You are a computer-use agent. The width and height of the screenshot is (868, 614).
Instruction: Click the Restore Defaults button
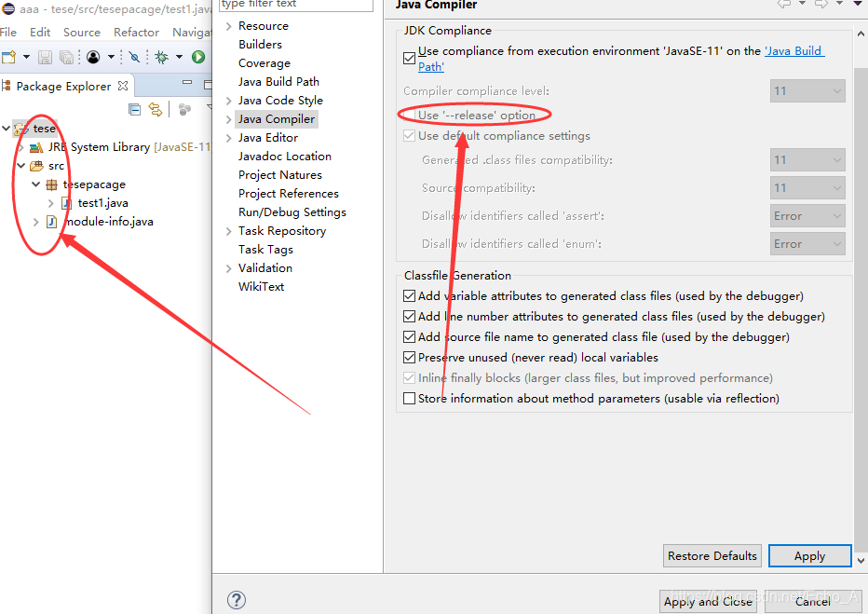712,555
